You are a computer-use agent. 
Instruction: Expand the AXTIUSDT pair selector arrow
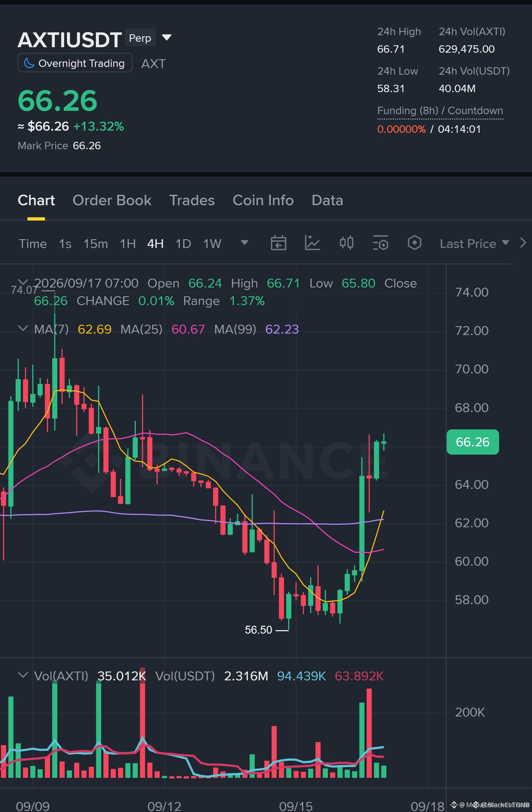166,37
